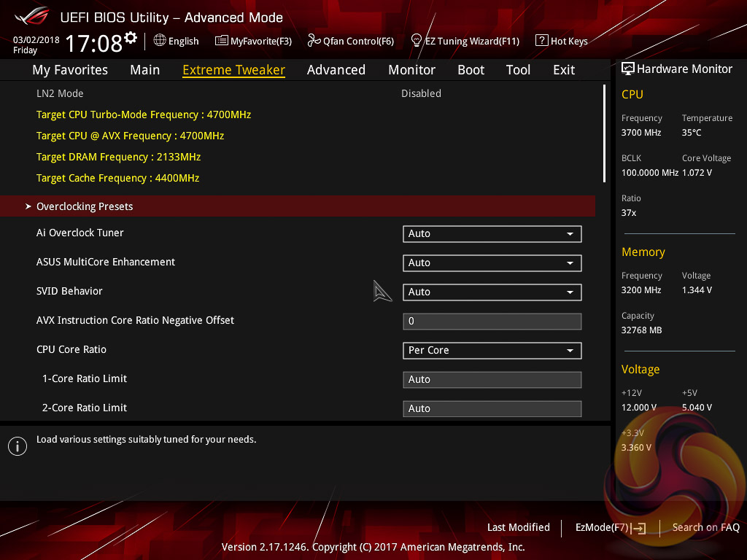This screenshot has width=747, height=560.
Task: Switch to My Favorites tab
Action: [70, 70]
